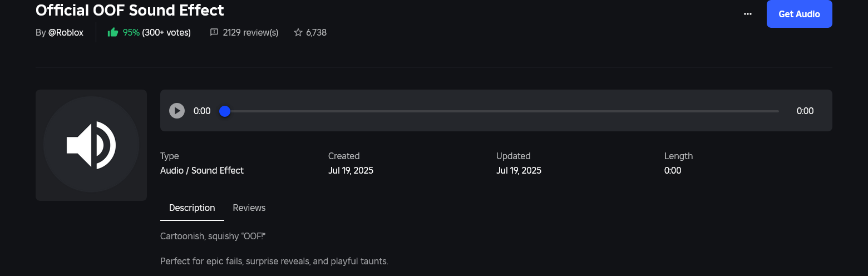Viewport: 868px width, 276px height.
Task: Click the large speaker thumbnail
Action: tap(91, 145)
